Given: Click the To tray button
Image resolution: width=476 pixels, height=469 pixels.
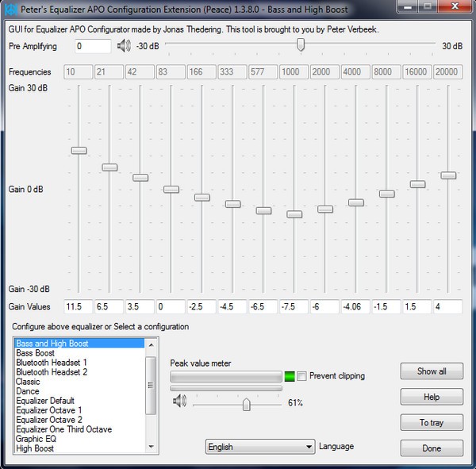Looking at the screenshot, I should tap(432, 422).
